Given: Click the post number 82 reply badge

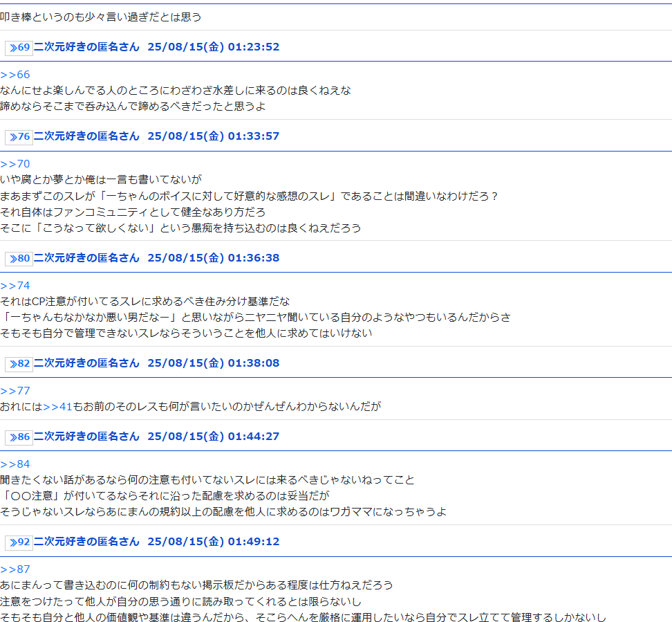Looking at the screenshot, I should pos(19,363).
